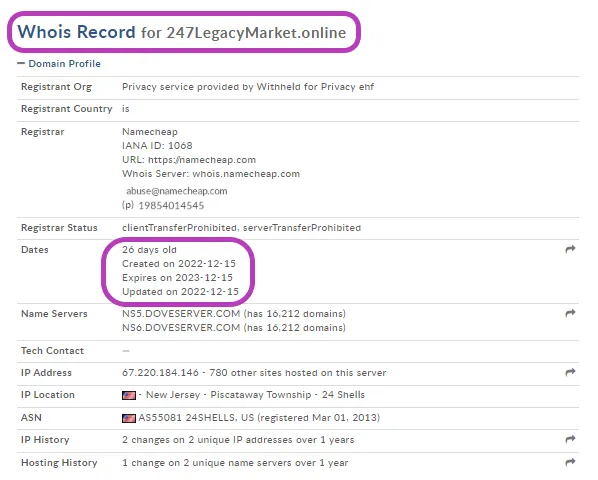Image resolution: width=598 pixels, height=480 pixels.
Task: Click the Hosting History row label
Action: pos(59,463)
